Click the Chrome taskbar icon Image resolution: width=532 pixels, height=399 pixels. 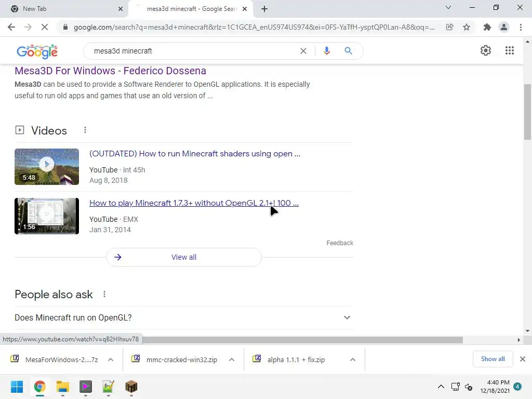coord(39,387)
